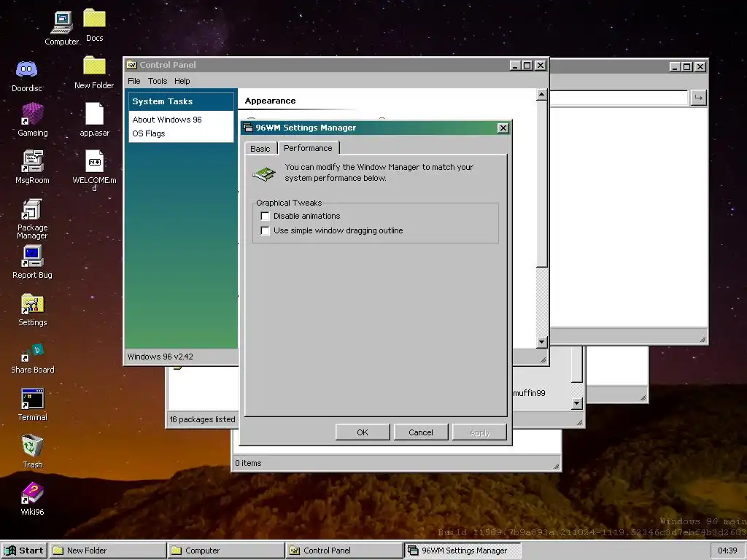
Task: Open the Terminal desktop icon
Action: (32, 405)
